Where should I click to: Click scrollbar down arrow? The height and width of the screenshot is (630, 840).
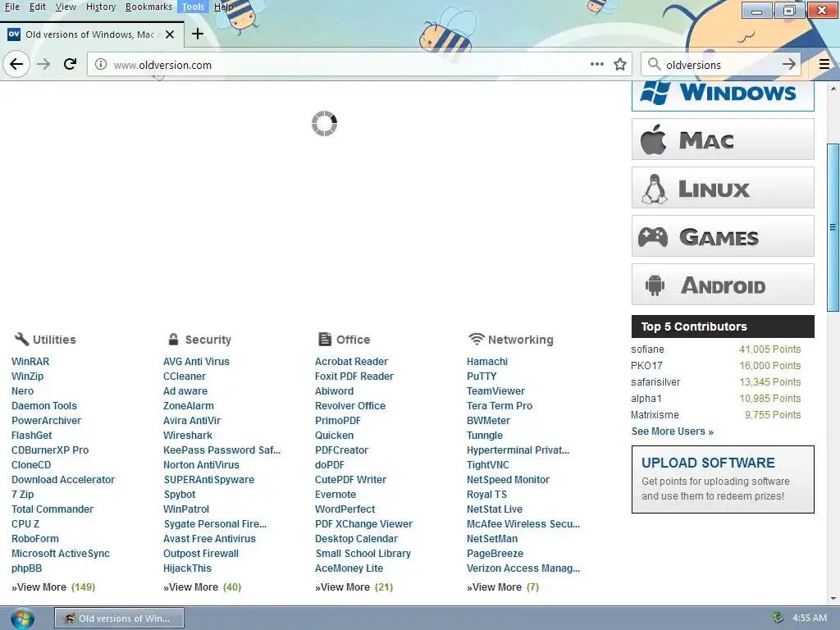pyautogui.click(x=833, y=599)
